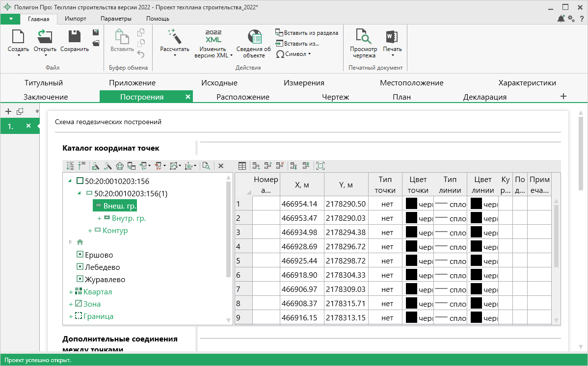Viewport: 588px width, 366px height.
Task: Click the fullscreen expand icon in grid toolbar
Action: point(321,166)
